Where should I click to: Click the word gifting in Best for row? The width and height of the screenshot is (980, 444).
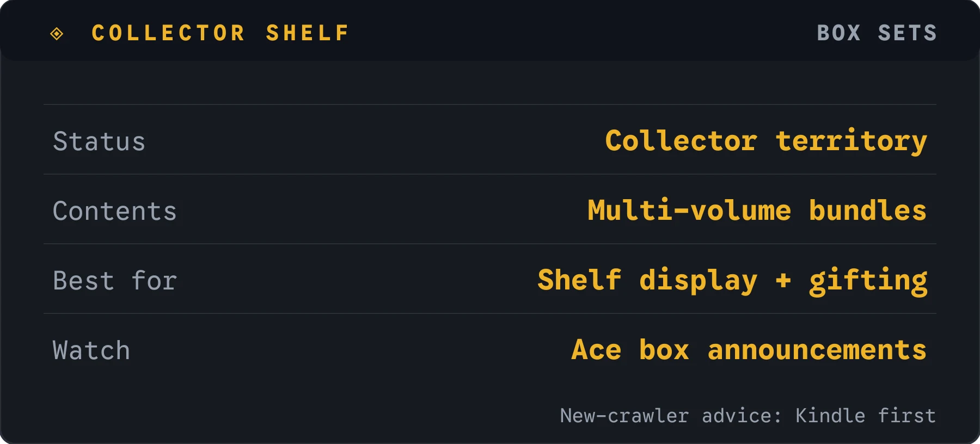coord(868,282)
